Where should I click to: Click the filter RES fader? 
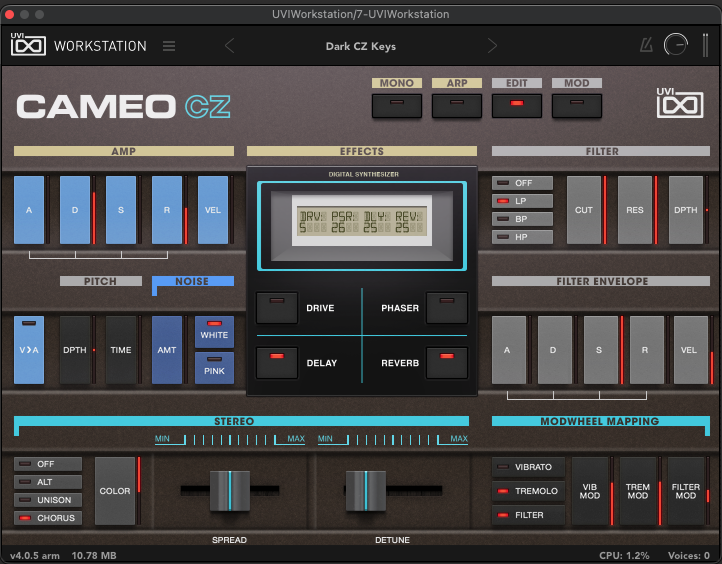(x=635, y=210)
